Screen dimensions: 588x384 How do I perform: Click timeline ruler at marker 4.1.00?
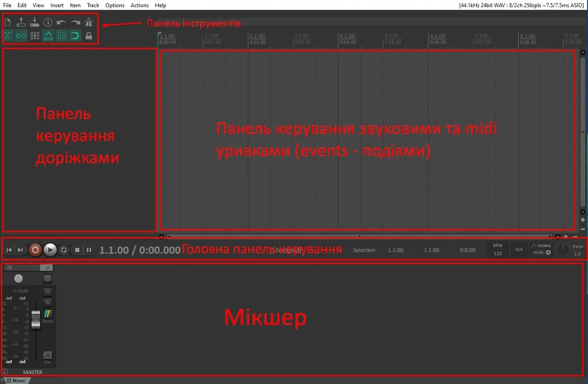(437, 36)
